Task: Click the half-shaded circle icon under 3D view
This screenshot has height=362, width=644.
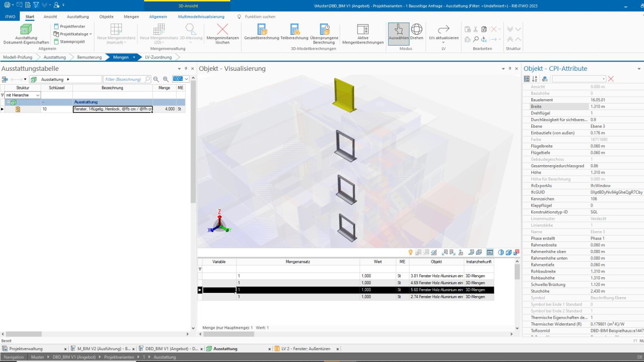Action: [x=501, y=252]
